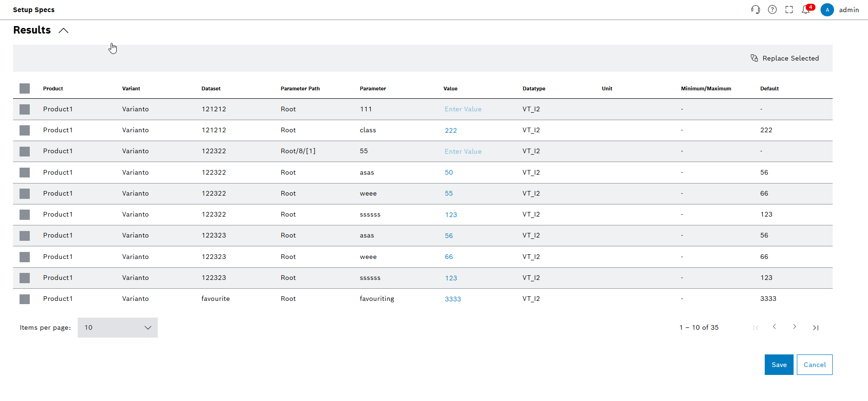Collapse the Results section chevron
Viewport: 868px width, 401px height.
point(64,31)
